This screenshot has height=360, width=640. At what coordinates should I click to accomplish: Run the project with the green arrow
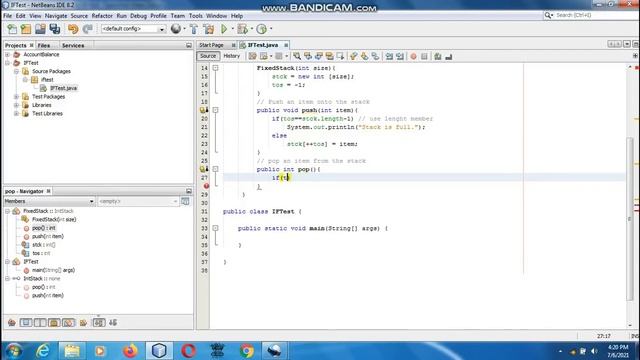click(224, 29)
